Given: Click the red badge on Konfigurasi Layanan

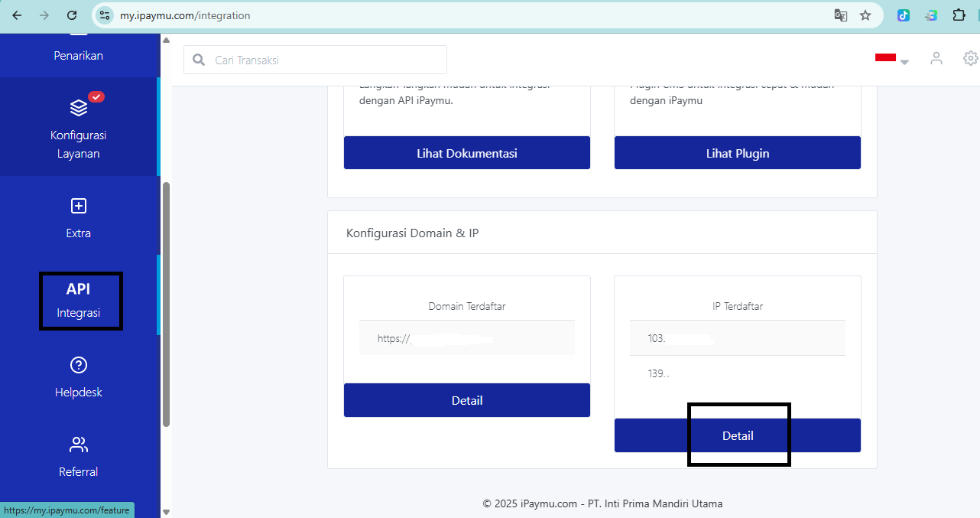Looking at the screenshot, I should point(96,96).
